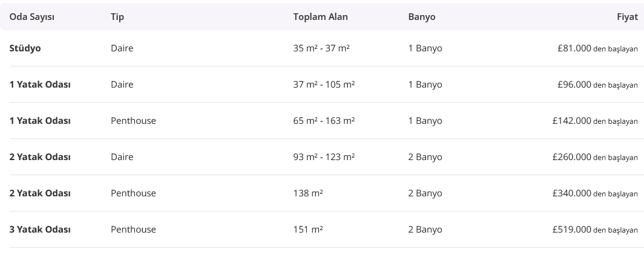Select the "Banyo" column header
The width and height of the screenshot is (644, 264).
pyautogui.click(x=422, y=17)
